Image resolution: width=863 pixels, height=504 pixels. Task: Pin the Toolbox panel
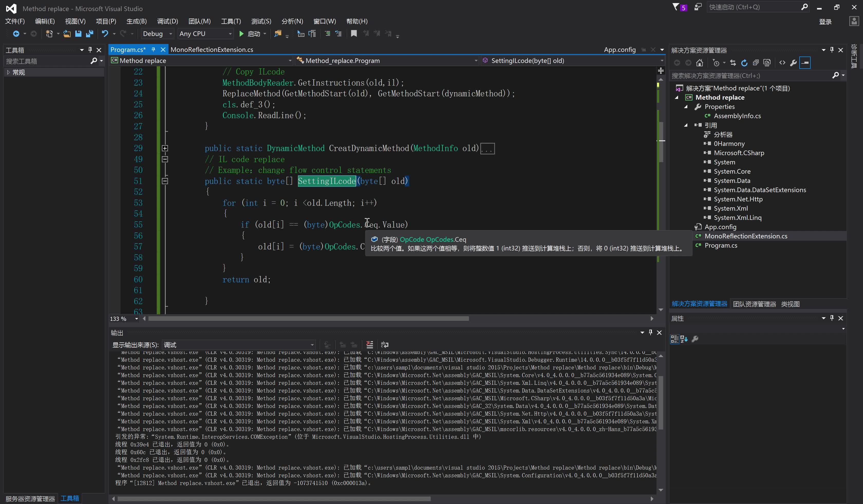point(90,50)
